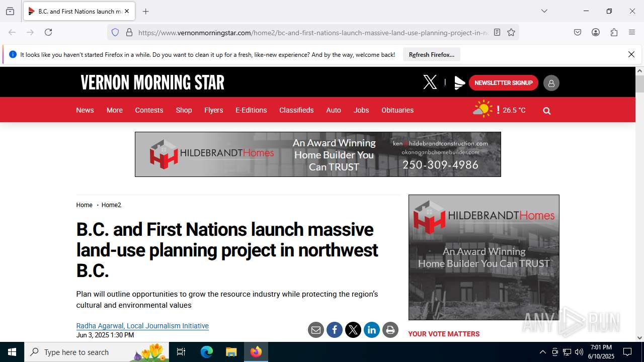The width and height of the screenshot is (644, 362).
Task: Open Firefox application menu (hamburger)
Action: (x=632, y=32)
